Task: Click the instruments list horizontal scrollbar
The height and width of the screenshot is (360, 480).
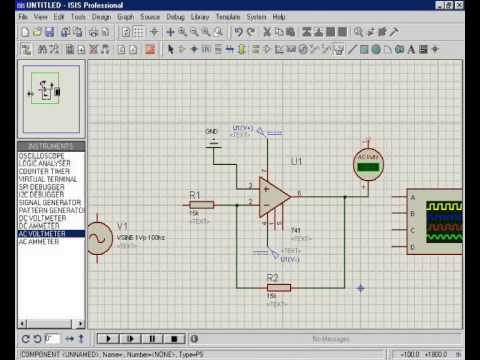Action: pos(51,323)
